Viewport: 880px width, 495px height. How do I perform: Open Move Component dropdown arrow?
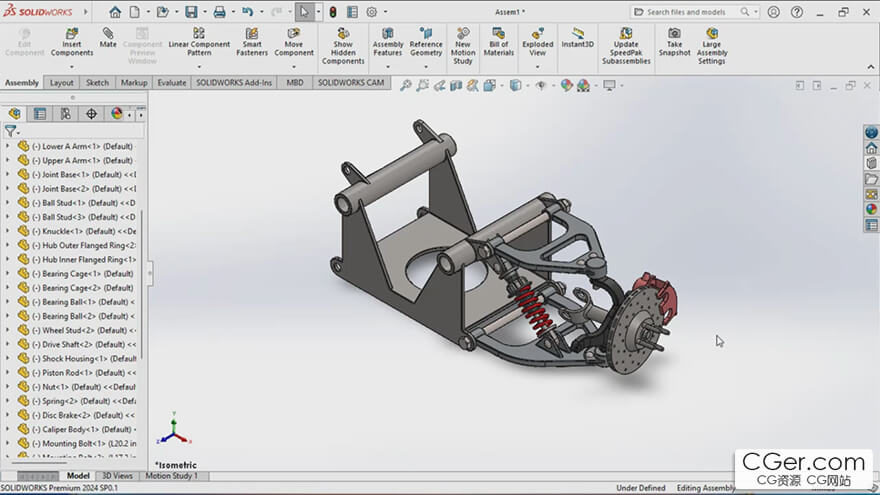click(x=294, y=67)
